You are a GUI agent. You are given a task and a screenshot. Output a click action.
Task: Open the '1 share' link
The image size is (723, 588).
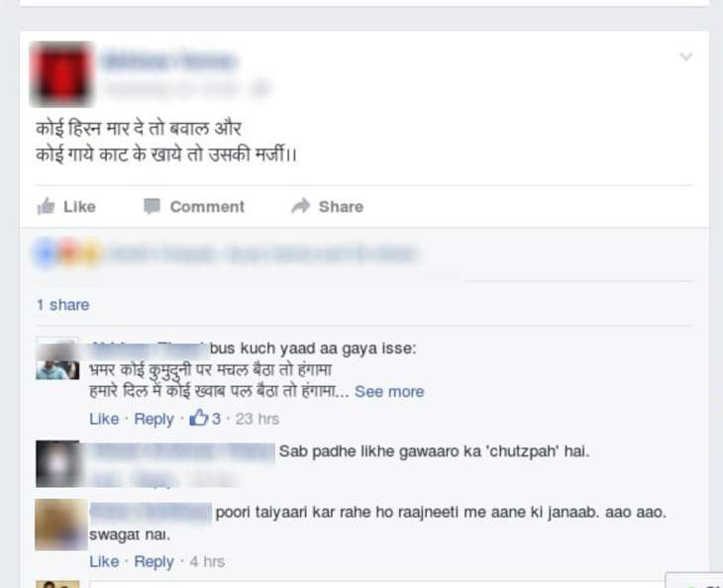[62, 305]
